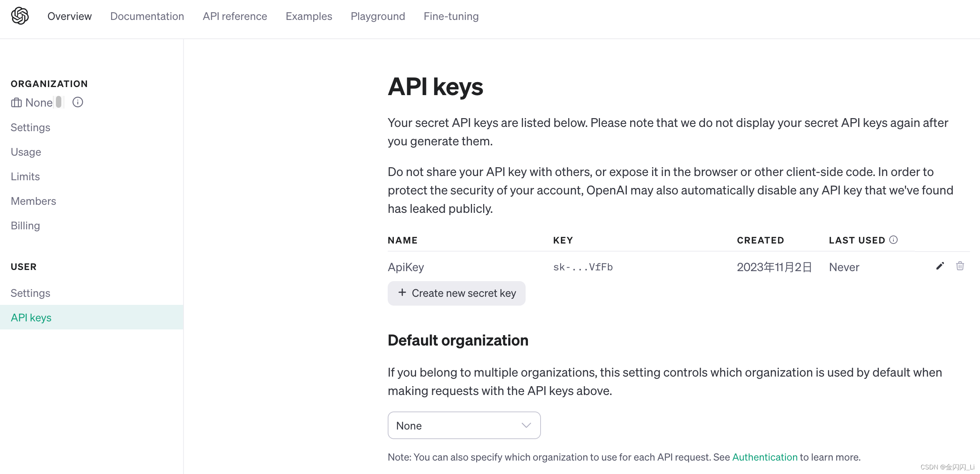Go to API reference page
The height and width of the screenshot is (474, 980).
click(x=235, y=16)
